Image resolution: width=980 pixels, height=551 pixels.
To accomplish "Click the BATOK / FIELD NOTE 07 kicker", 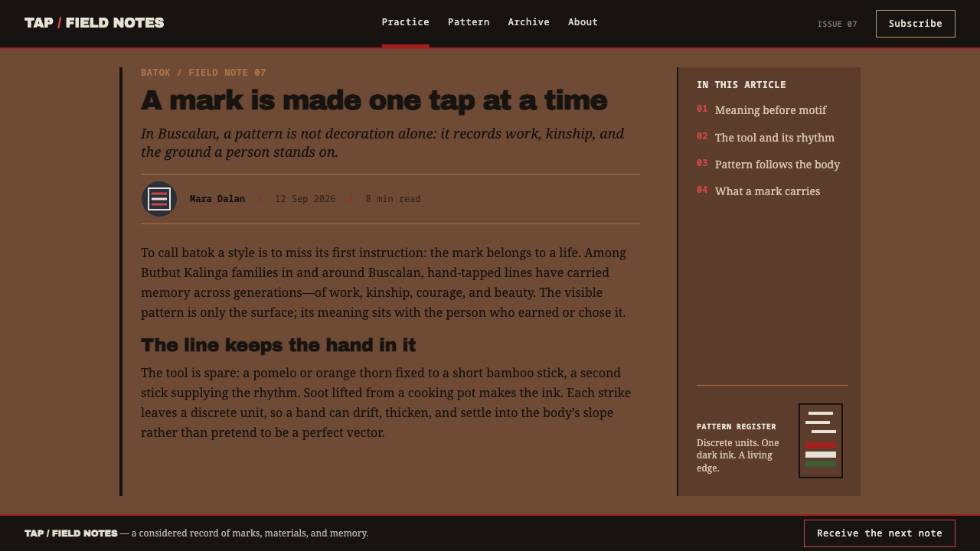I will (x=204, y=73).
